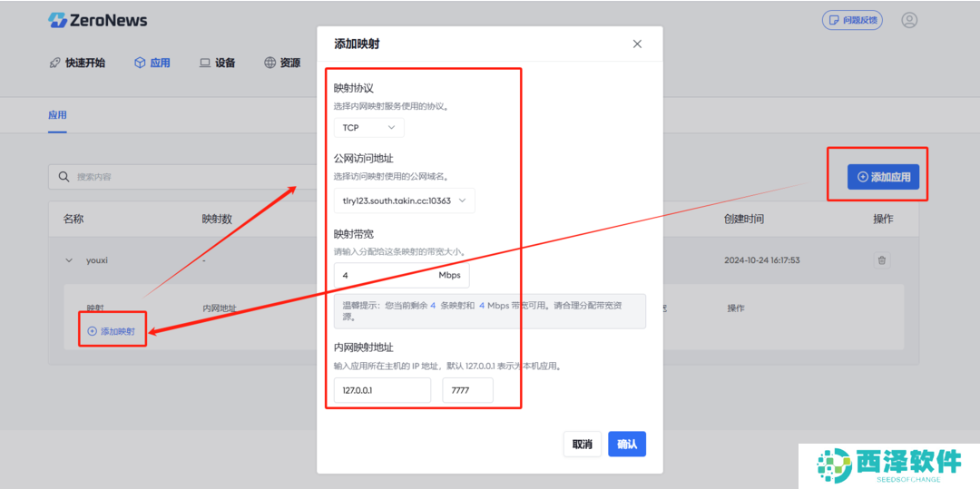Open the 映射协议 TCP dropdown
This screenshot has width=980, height=489.
click(x=368, y=128)
